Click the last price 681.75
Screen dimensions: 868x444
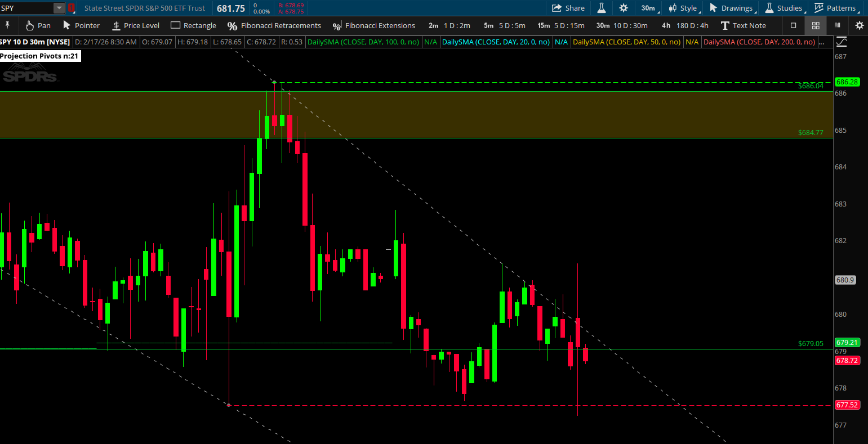[x=231, y=8]
